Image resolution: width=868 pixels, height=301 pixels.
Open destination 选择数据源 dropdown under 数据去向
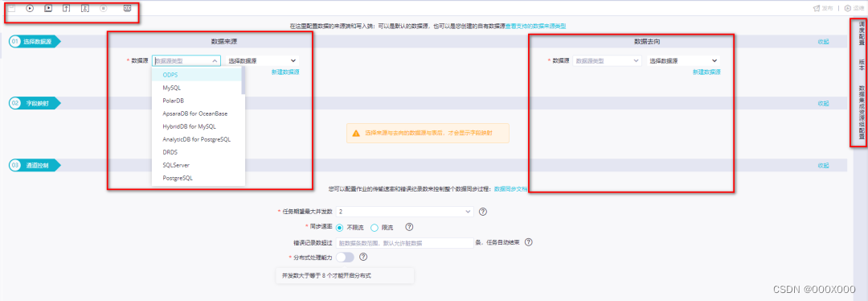coord(684,61)
